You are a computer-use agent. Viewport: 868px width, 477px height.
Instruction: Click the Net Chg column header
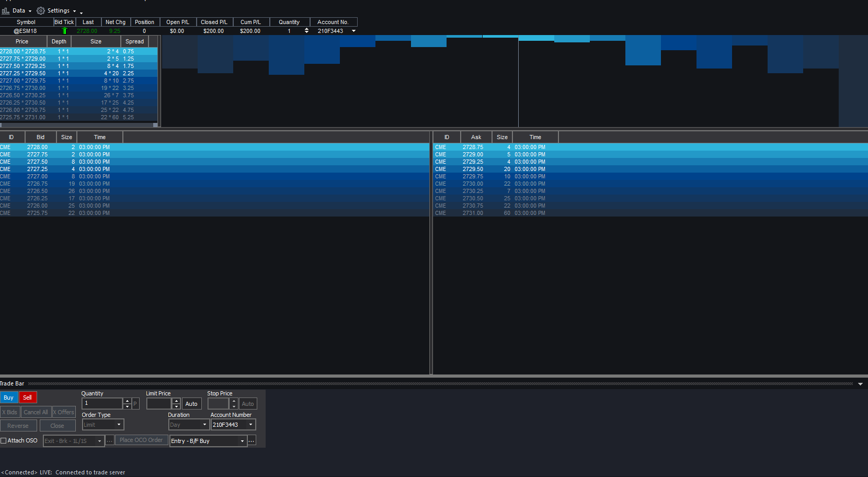click(116, 22)
